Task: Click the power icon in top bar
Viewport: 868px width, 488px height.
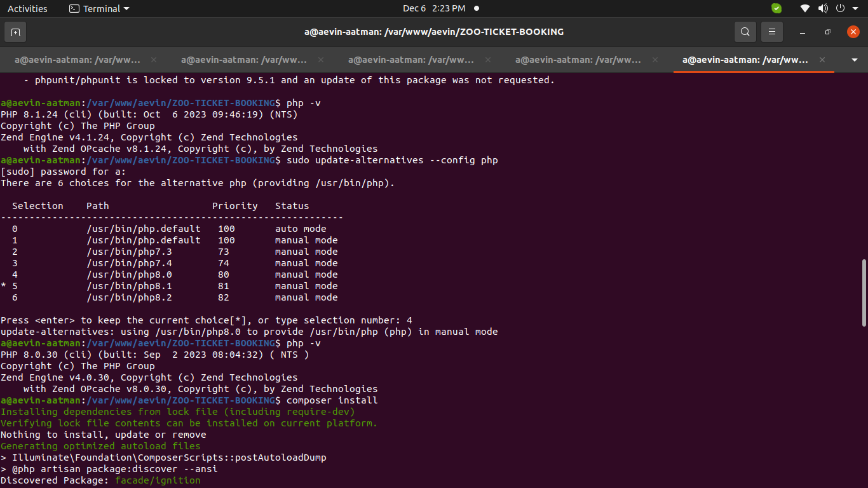Action: point(839,8)
